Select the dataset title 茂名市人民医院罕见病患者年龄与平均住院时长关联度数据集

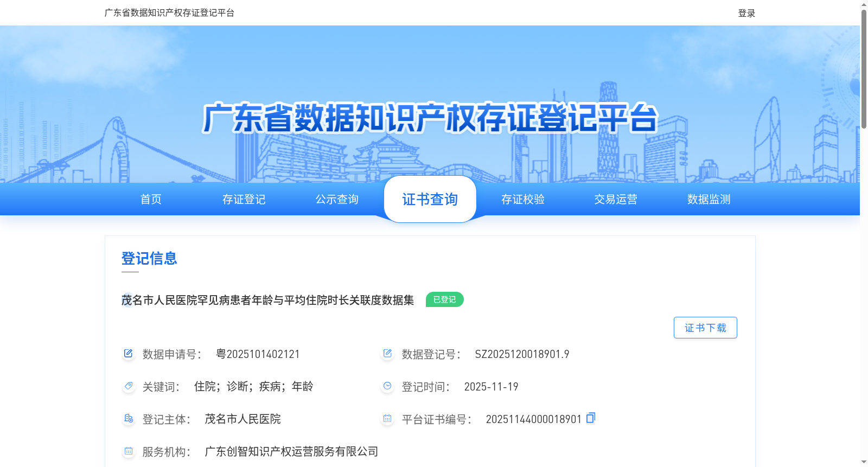click(267, 300)
